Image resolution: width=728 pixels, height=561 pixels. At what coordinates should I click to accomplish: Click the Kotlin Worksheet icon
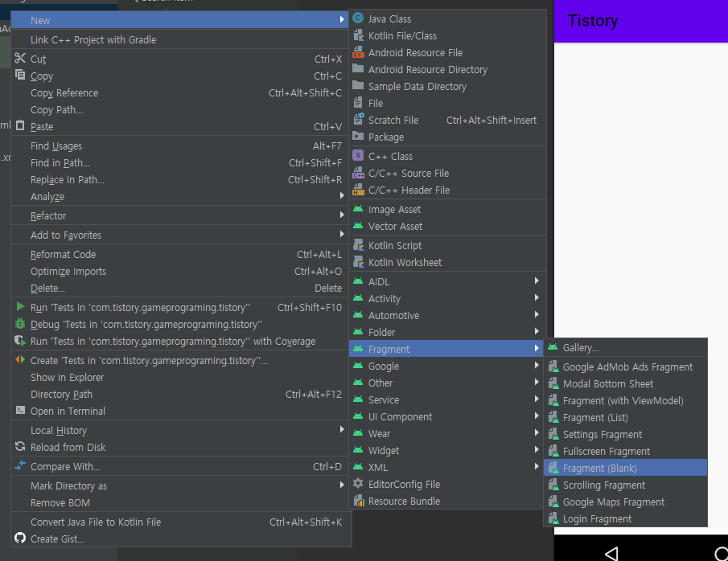(x=358, y=262)
